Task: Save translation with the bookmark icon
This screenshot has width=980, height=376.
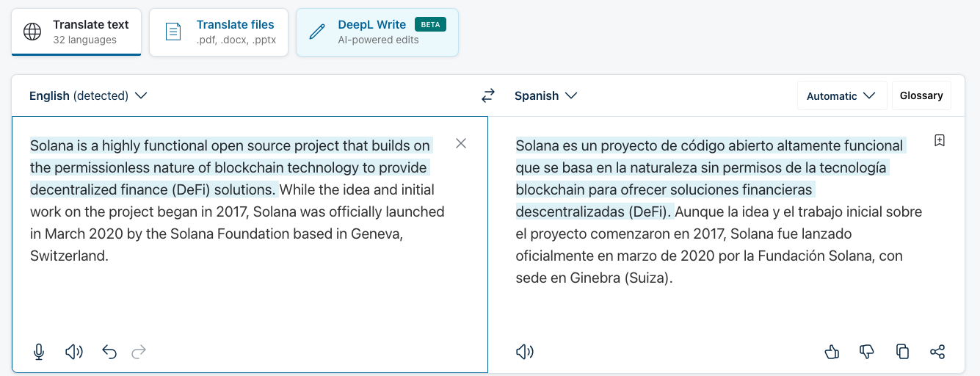Action: 939,140
